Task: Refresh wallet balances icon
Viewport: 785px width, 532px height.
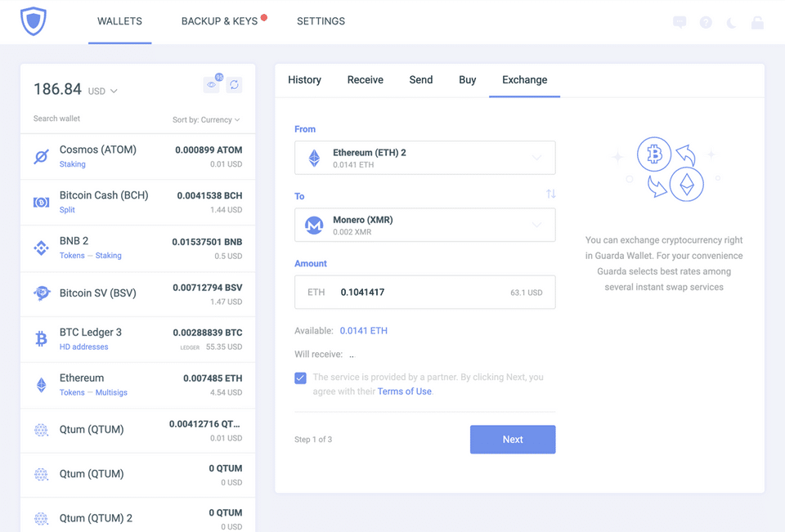Action: point(234,84)
